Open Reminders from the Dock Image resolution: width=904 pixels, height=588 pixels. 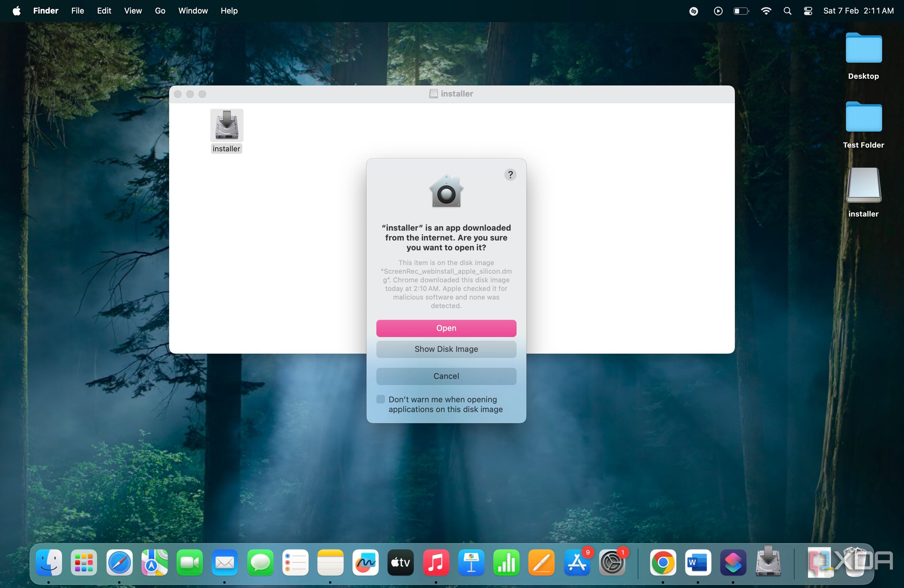point(295,562)
